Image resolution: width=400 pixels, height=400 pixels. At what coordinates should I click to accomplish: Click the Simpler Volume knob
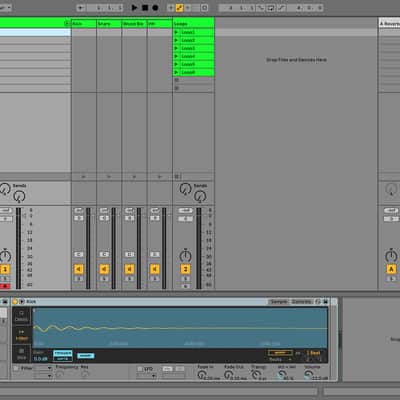[309, 375]
